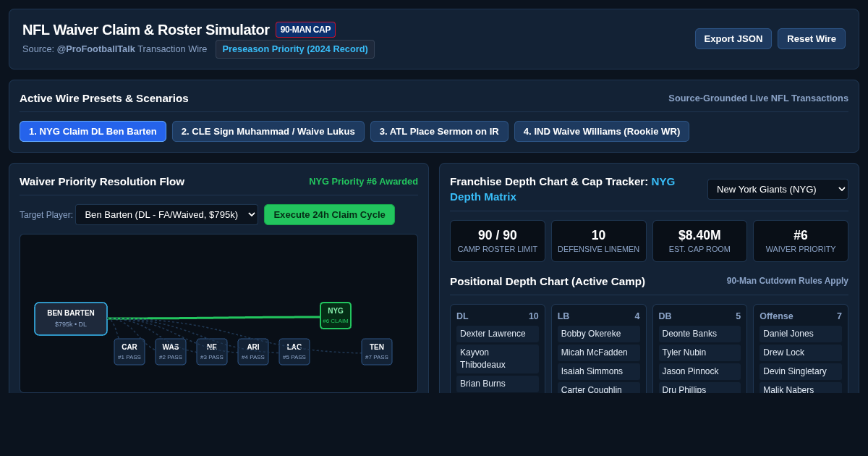
Task: Click the Export JSON button
Action: [x=733, y=39]
